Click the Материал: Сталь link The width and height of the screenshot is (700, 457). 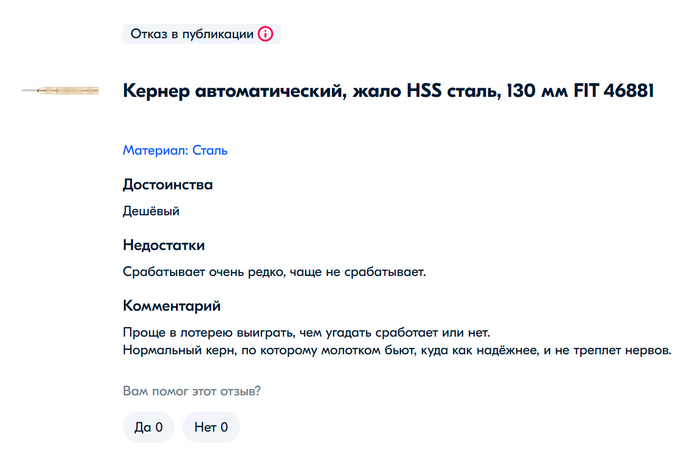tap(175, 151)
